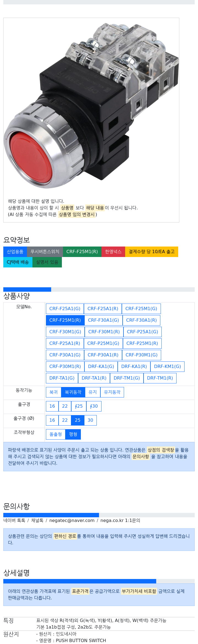Open the nega.co.kr 1:1문의 link
The image size is (198, 644).
point(120,521)
